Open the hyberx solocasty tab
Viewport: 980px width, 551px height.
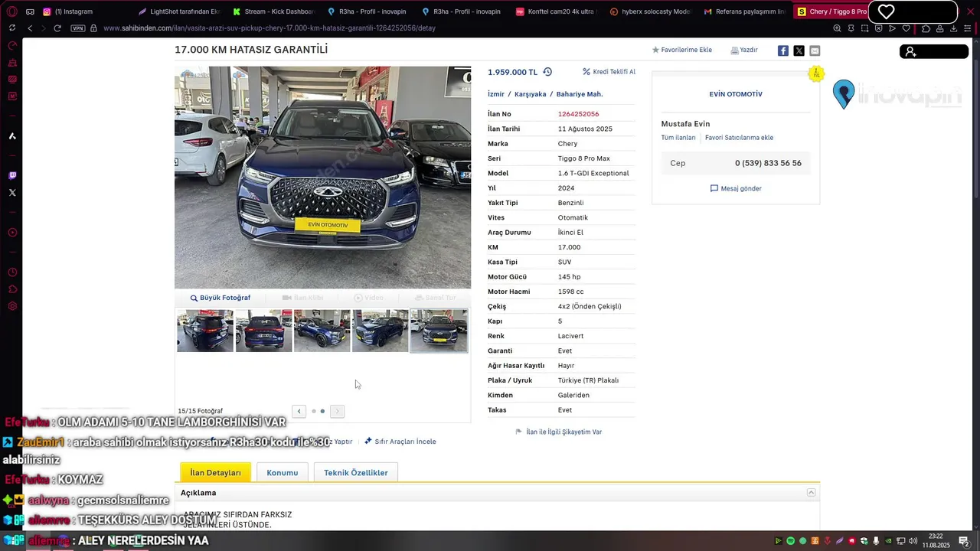tap(649, 11)
